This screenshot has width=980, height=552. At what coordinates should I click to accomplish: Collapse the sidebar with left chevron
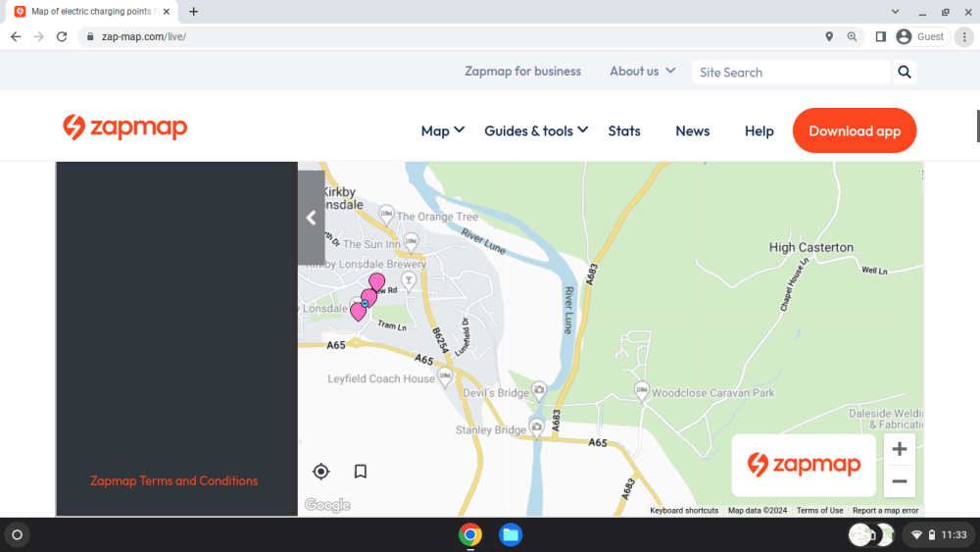point(312,218)
